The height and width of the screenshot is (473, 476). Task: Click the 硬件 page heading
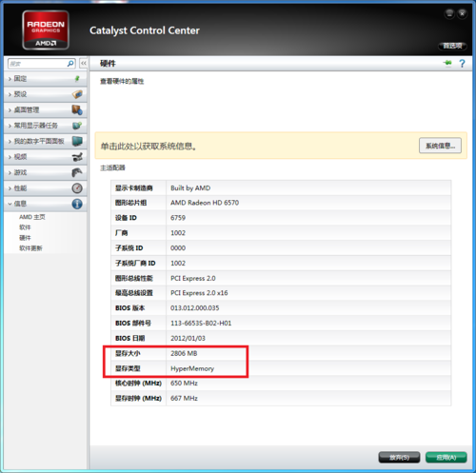pos(108,63)
